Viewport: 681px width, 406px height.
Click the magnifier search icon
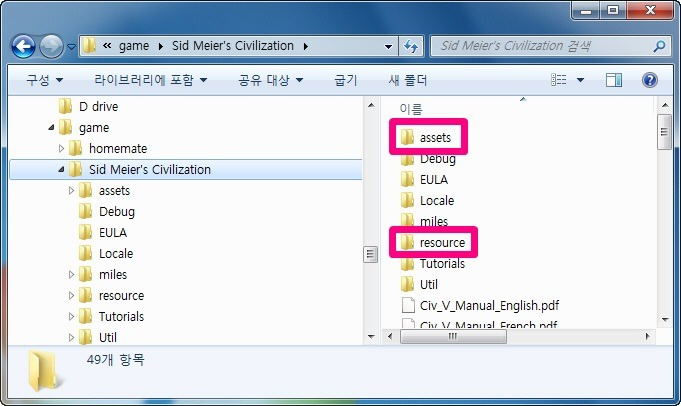point(660,46)
